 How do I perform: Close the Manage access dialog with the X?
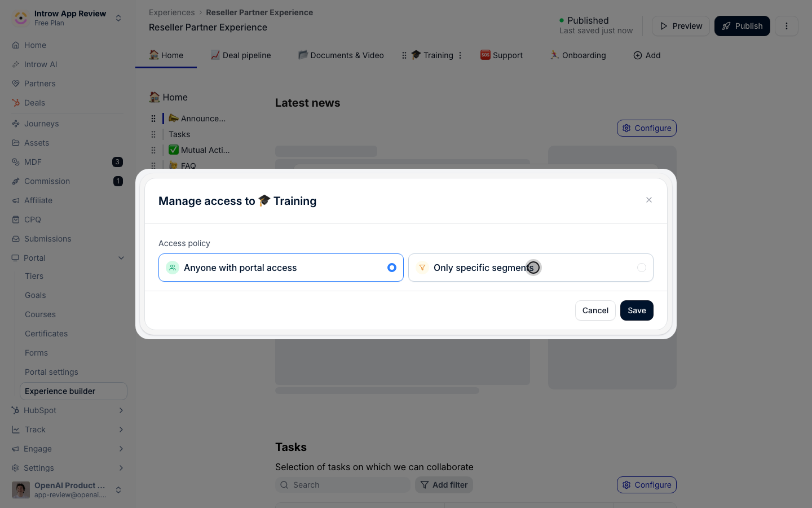pyautogui.click(x=649, y=200)
